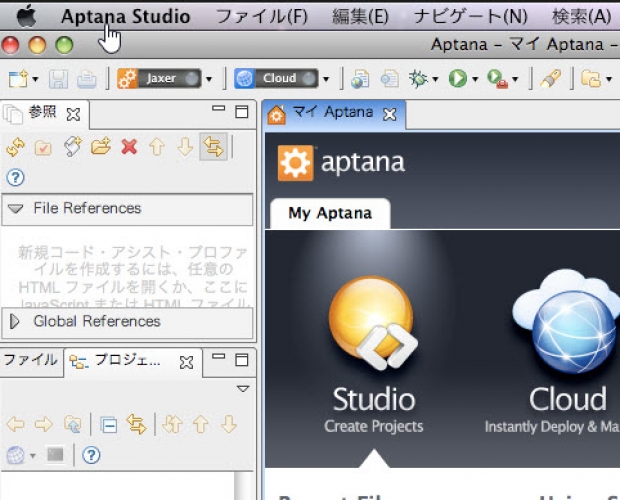Click the green Run icon
620x500 pixels.
coord(458,78)
